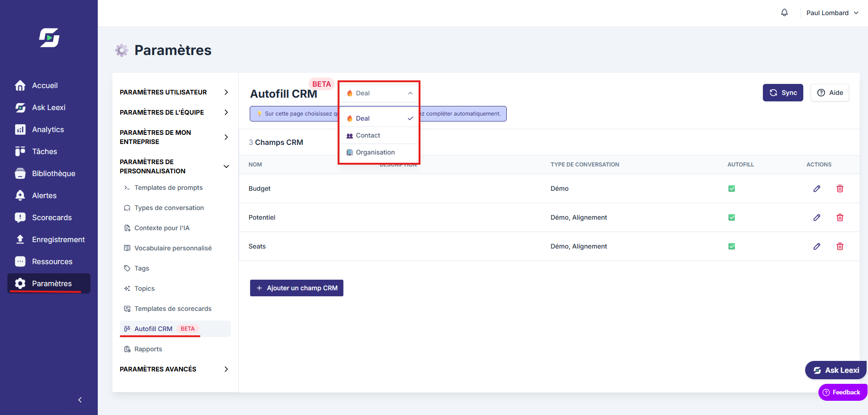
Task: Click the Leexi logo in sidebar
Action: tap(49, 38)
